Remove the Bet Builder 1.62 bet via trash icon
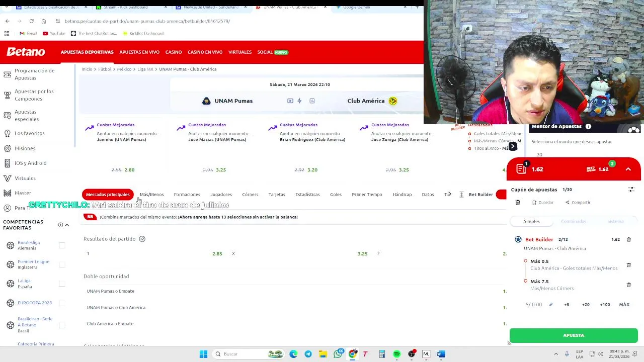The image size is (644, 362). point(628,239)
